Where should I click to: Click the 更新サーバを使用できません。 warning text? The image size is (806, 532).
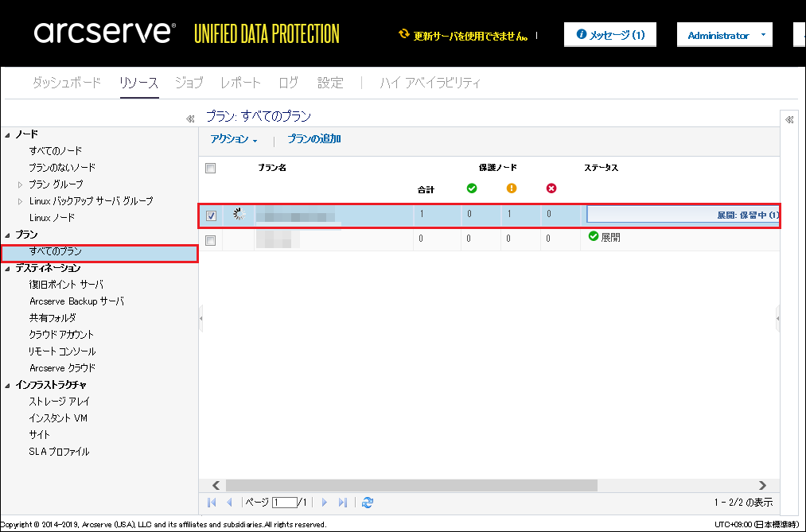click(x=471, y=36)
